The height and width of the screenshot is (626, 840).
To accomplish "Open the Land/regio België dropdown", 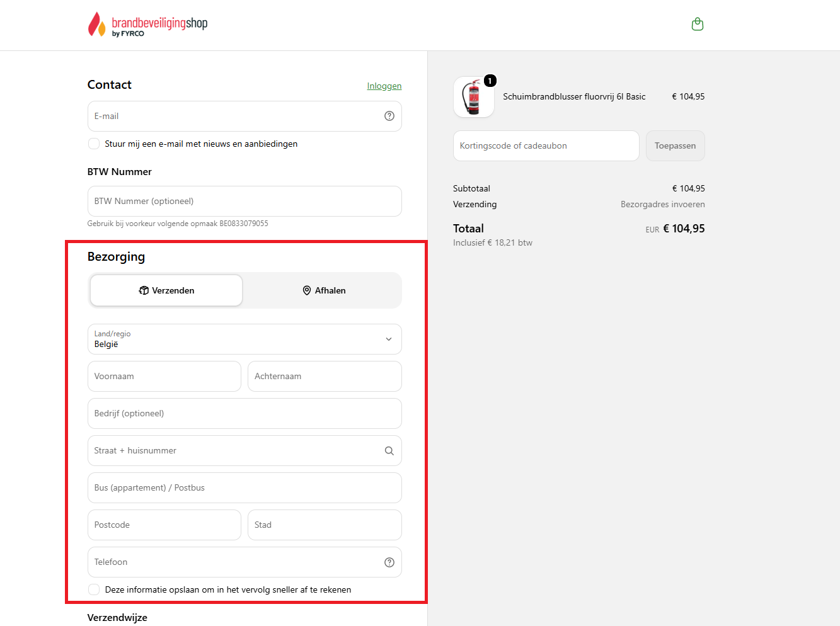I will click(x=245, y=339).
